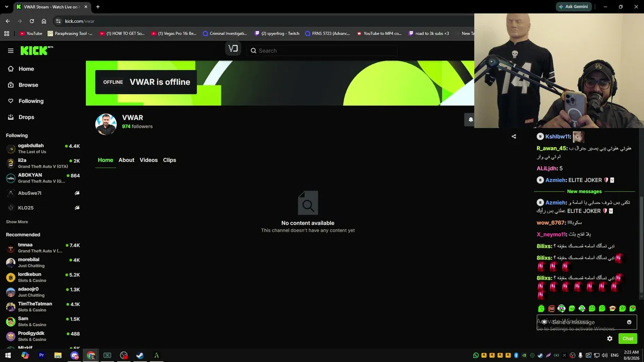Open the emoji picker in chat box

point(629,322)
